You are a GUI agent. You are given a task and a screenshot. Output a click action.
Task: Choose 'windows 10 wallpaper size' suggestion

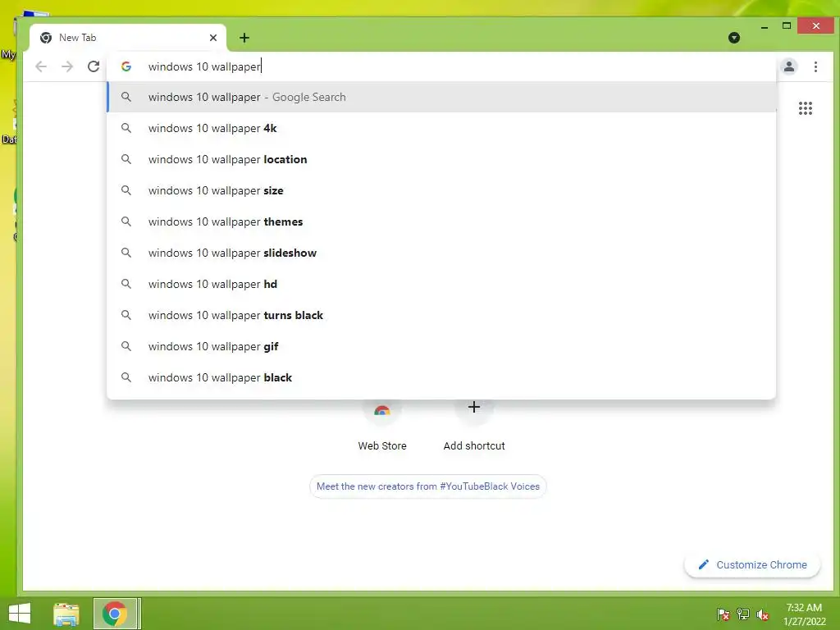[441, 190]
